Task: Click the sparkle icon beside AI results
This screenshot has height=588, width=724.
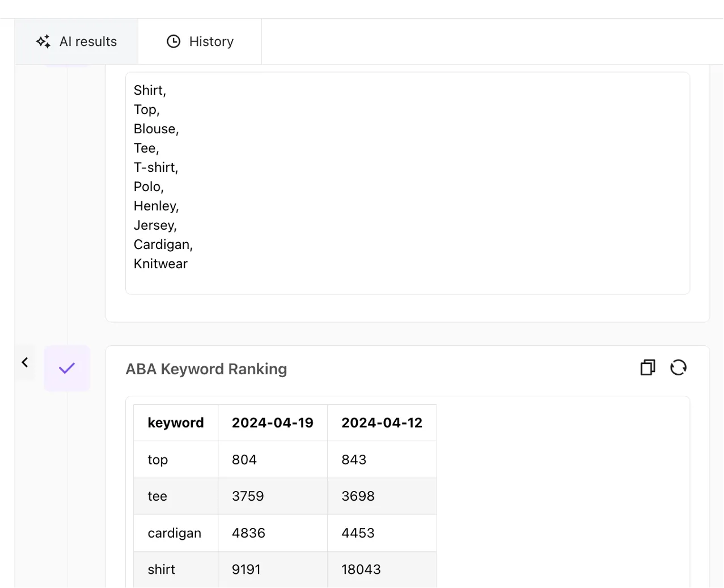Action: click(43, 41)
